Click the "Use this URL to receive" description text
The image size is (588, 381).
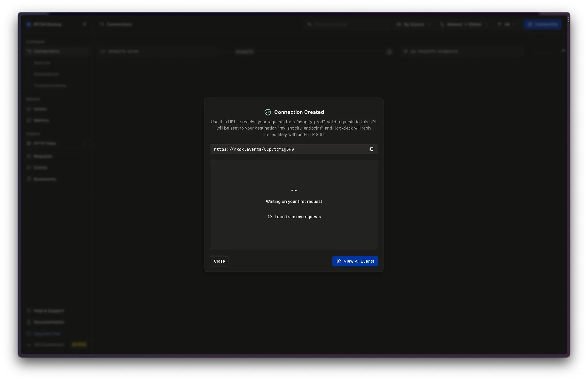click(x=294, y=128)
